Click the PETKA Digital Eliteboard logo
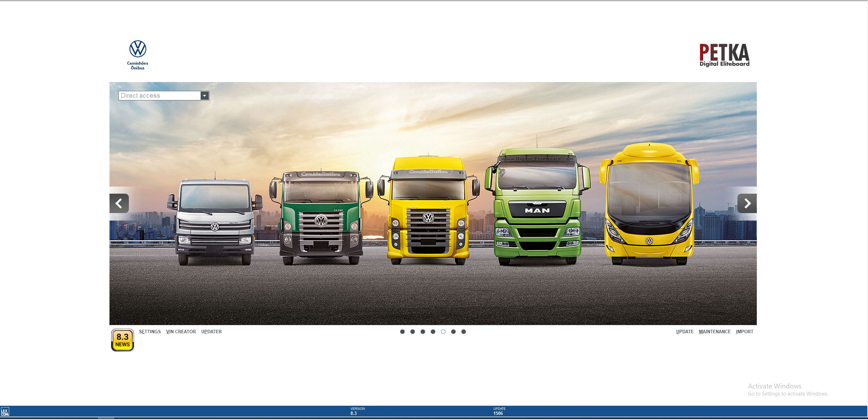868x419 pixels. pos(724,55)
